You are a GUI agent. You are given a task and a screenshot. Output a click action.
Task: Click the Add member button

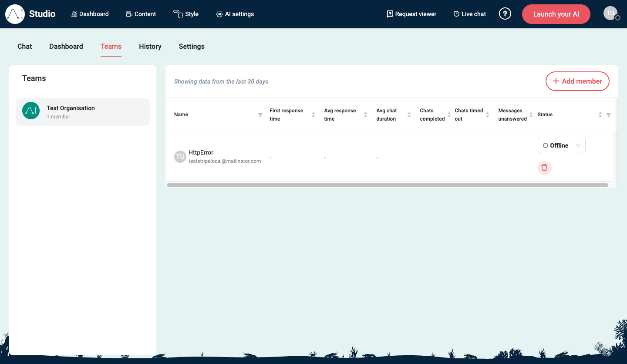tap(577, 81)
